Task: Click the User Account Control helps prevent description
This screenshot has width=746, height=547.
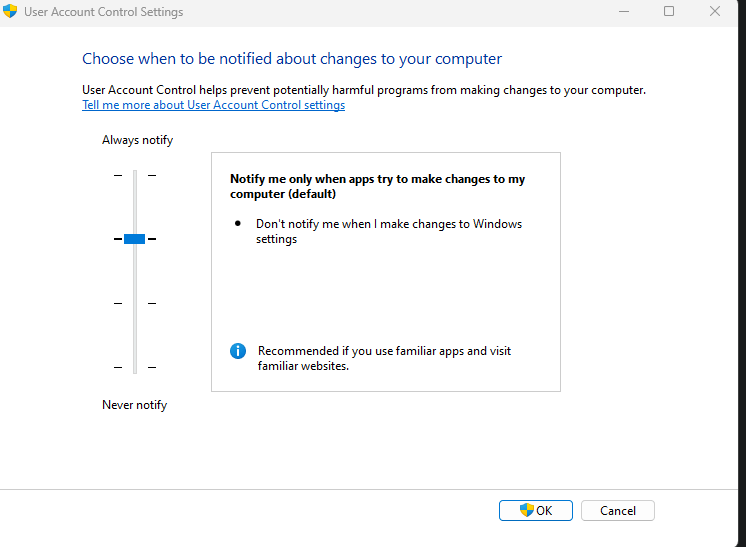Action: pos(364,90)
